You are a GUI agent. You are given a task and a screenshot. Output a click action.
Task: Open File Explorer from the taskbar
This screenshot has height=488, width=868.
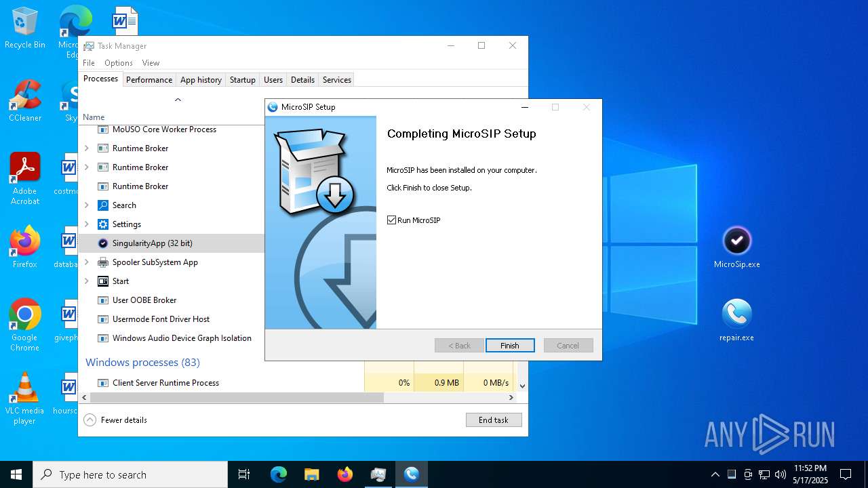312,474
